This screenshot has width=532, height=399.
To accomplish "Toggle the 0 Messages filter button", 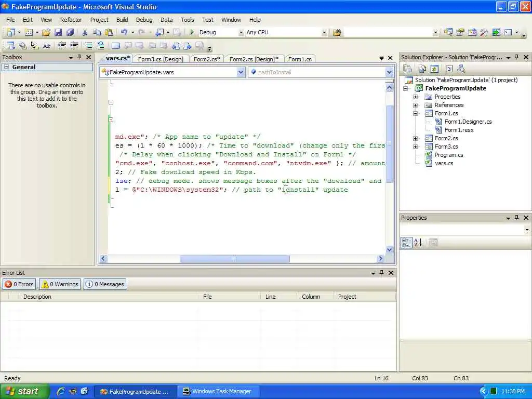I will pos(105,284).
